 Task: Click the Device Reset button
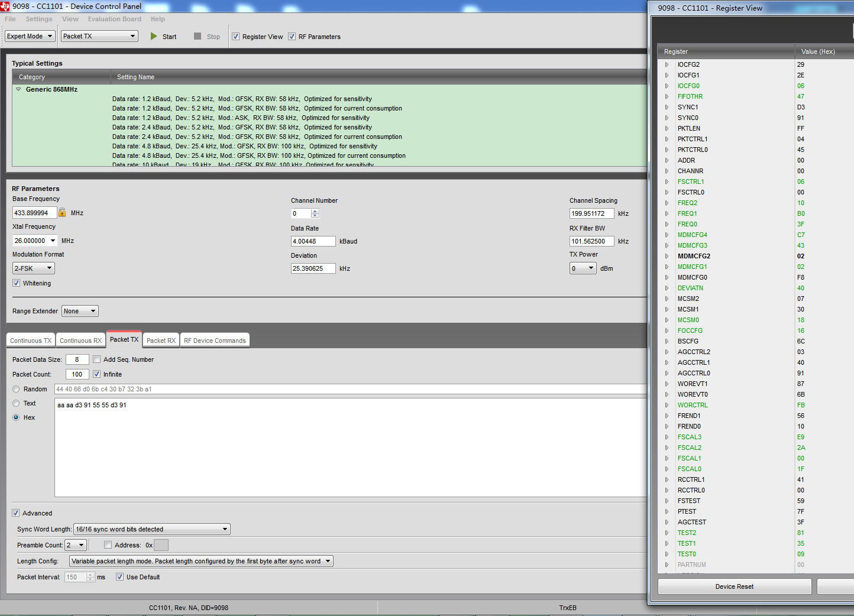point(735,586)
